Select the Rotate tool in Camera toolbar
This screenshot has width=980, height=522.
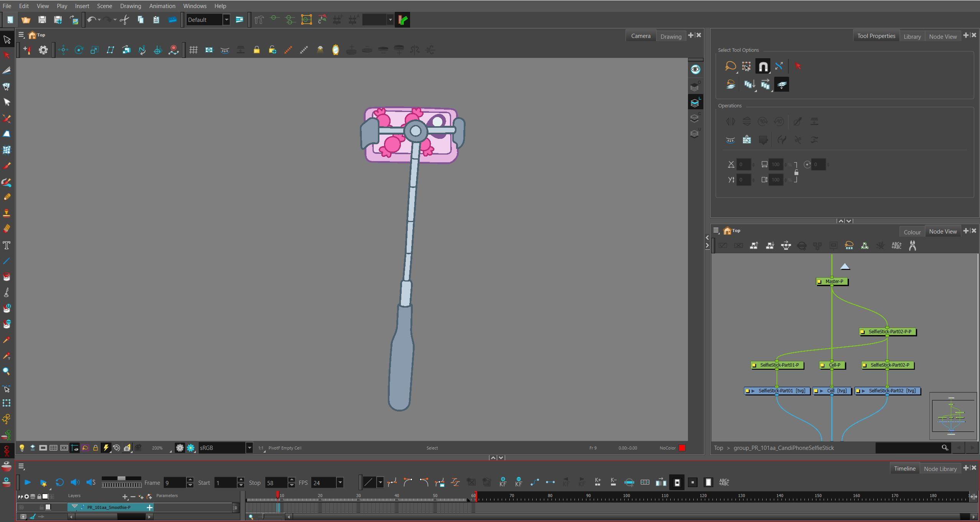tap(79, 50)
